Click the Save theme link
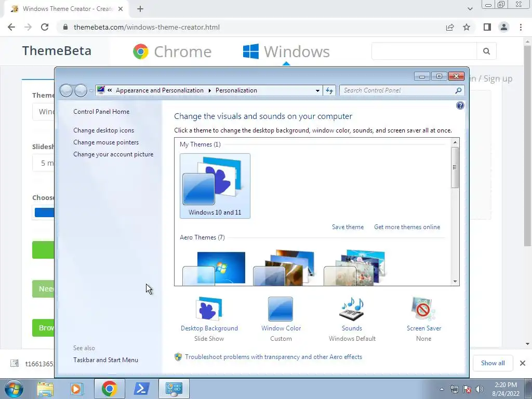Screen dimensions: 532x399 348,227
